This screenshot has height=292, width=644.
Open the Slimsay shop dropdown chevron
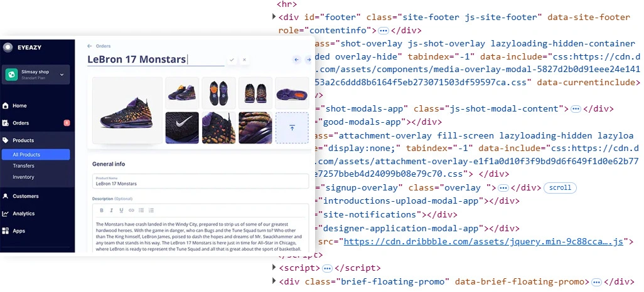(x=62, y=75)
